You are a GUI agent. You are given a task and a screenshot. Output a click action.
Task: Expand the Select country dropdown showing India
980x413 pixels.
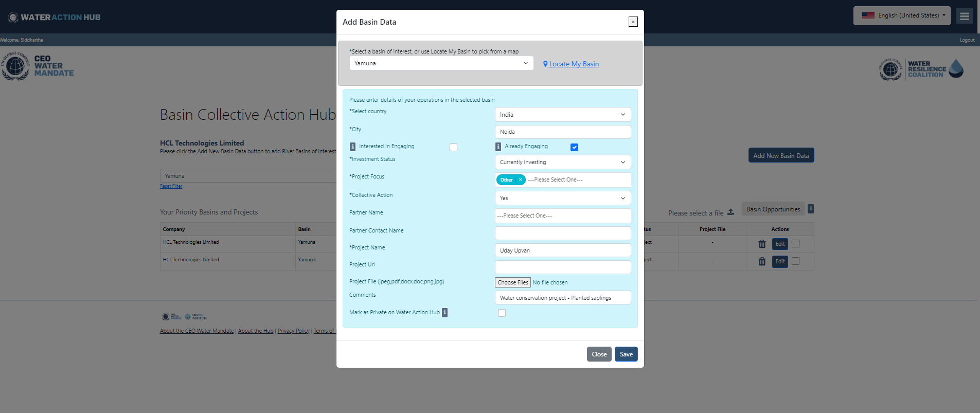(x=562, y=115)
